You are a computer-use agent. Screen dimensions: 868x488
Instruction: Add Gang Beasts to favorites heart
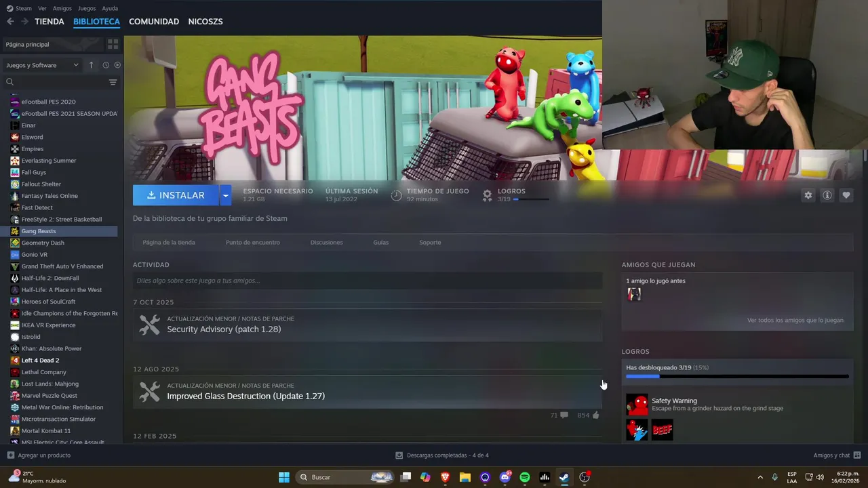coord(846,195)
